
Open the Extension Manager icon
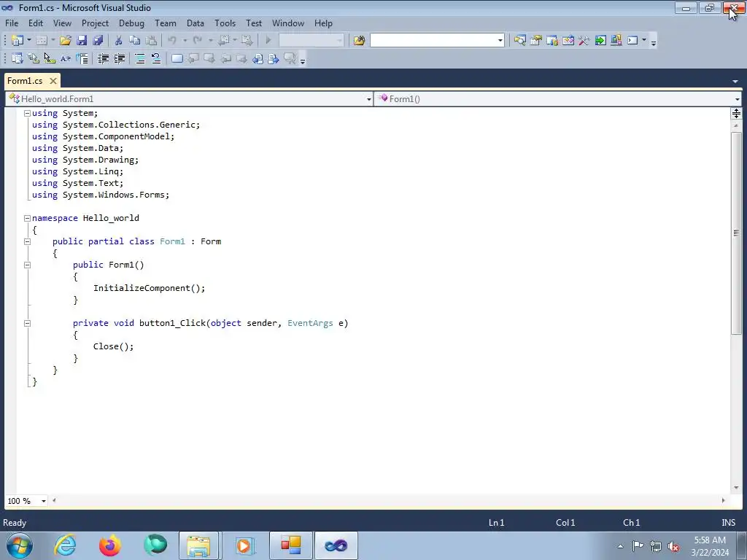click(x=616, y=41)
